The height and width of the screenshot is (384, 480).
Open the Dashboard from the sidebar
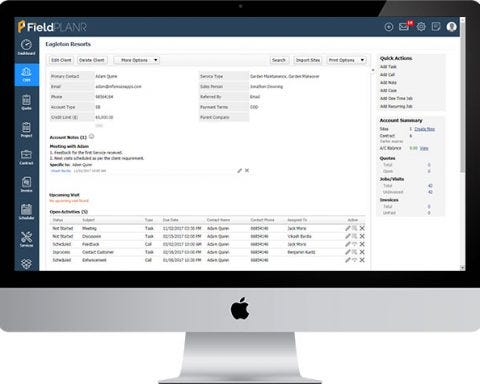tap(26, 47)
